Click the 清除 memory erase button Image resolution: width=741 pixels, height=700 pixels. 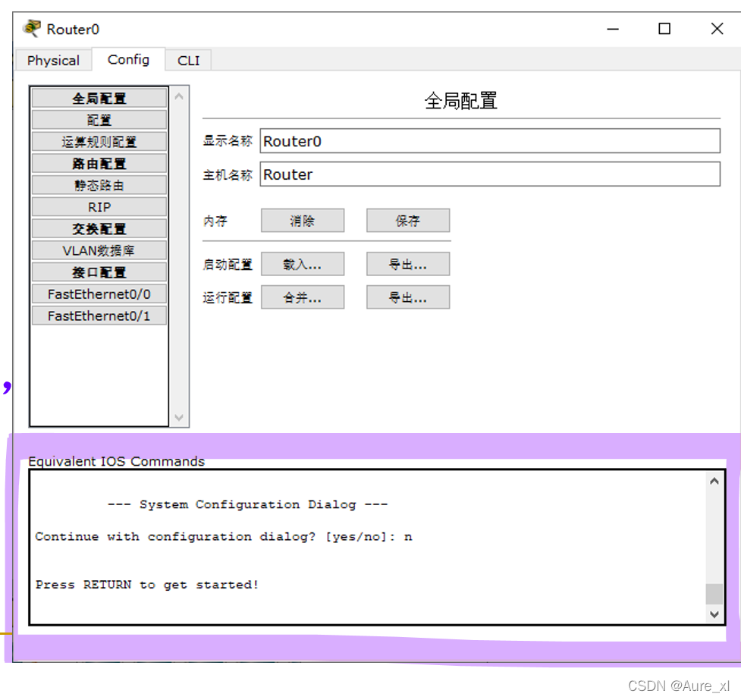point(303,220)
